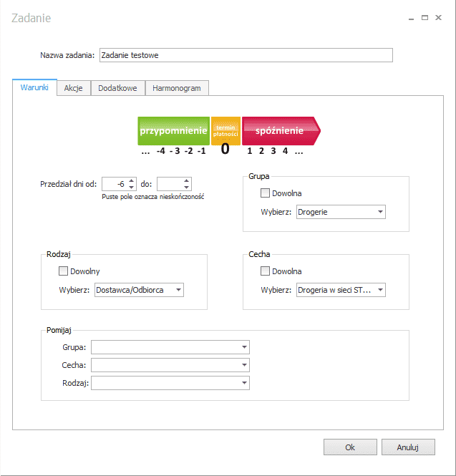The width and height of the screenshot is (456, 476).
Task: Click the red spóźnienie arrow banner
Action: pos(281,131)
